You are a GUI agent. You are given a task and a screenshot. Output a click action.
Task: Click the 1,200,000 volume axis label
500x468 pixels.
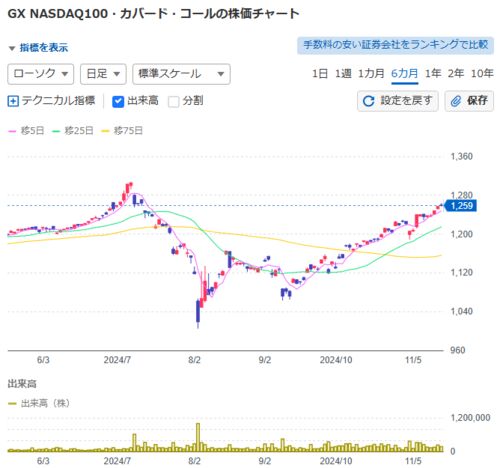pos(470,418)
